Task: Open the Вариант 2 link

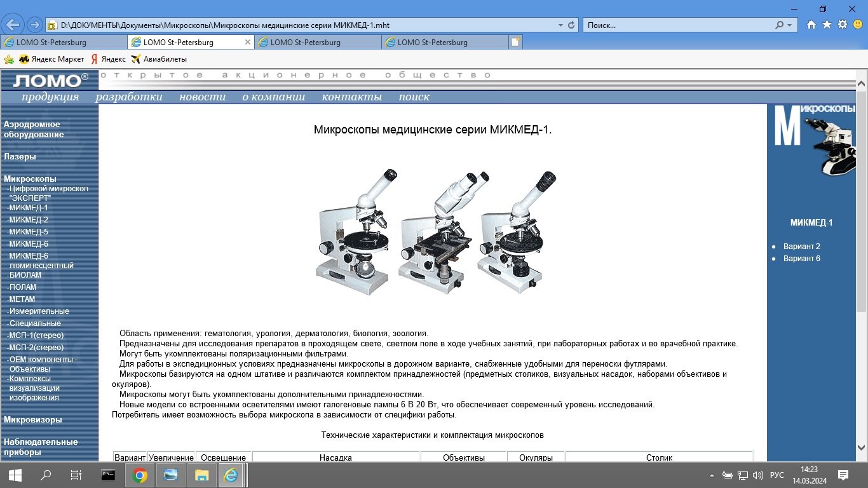Action: (802, 247)
